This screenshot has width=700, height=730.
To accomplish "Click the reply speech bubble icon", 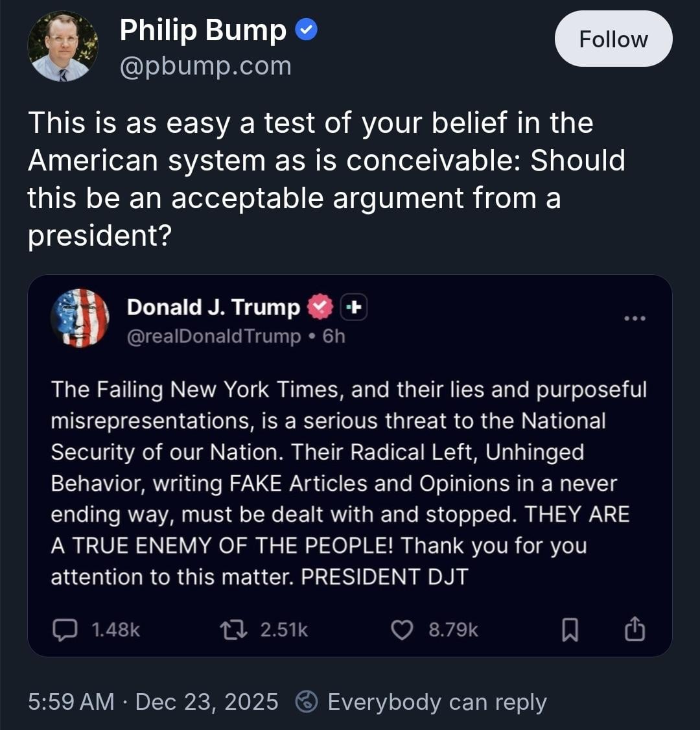I will point(63,630).
